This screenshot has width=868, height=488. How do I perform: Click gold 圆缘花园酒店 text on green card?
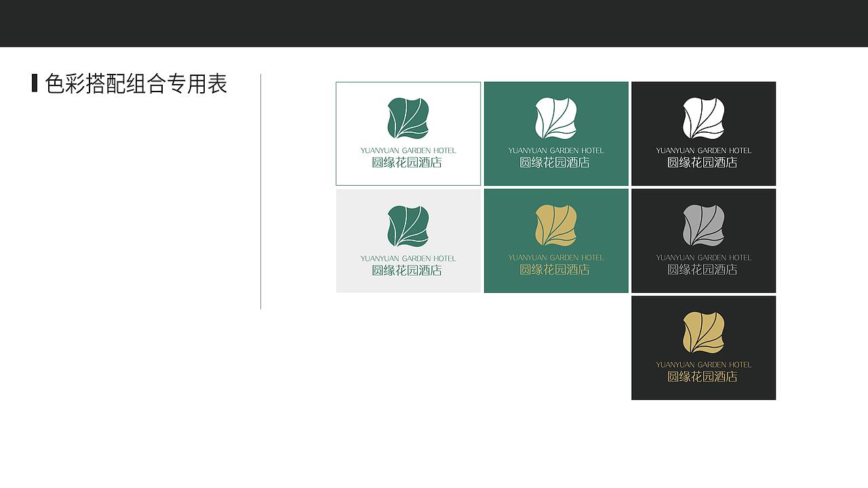(555, 270)
